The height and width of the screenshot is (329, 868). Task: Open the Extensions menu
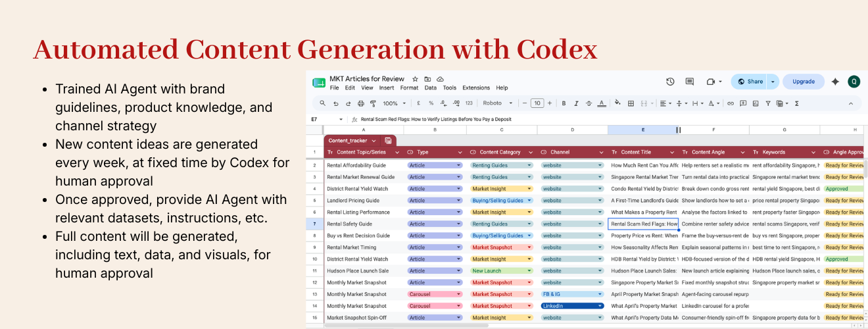coord(476,88)
